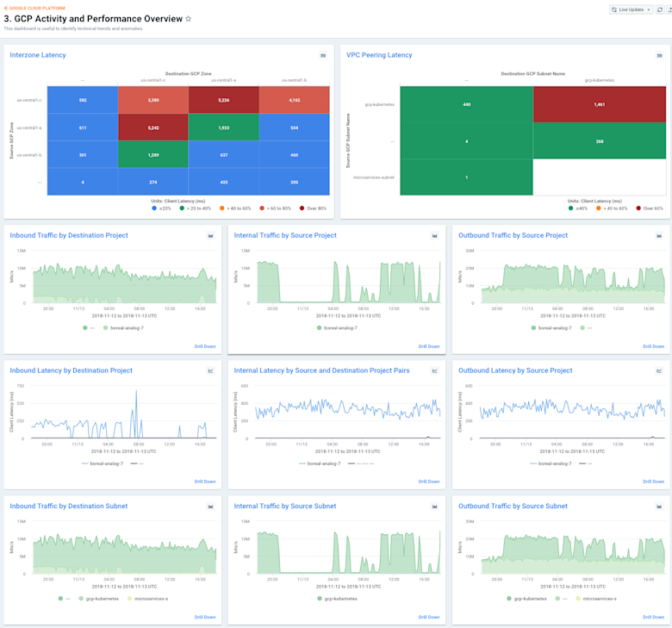Open Outbound Latency by Source Project title
Image resolution: width=672 pixels, height=628 pixels.
click(x=515, y=370)
